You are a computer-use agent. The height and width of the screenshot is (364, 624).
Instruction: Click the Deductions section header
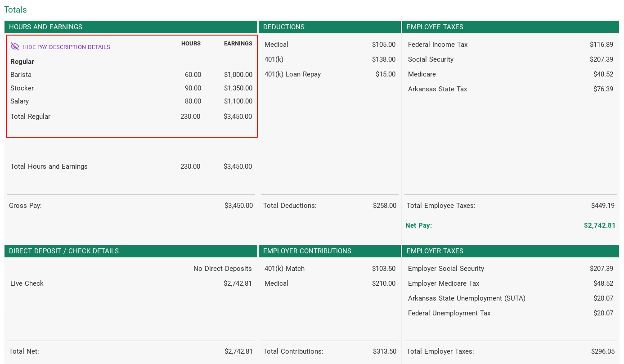[330, 27]
